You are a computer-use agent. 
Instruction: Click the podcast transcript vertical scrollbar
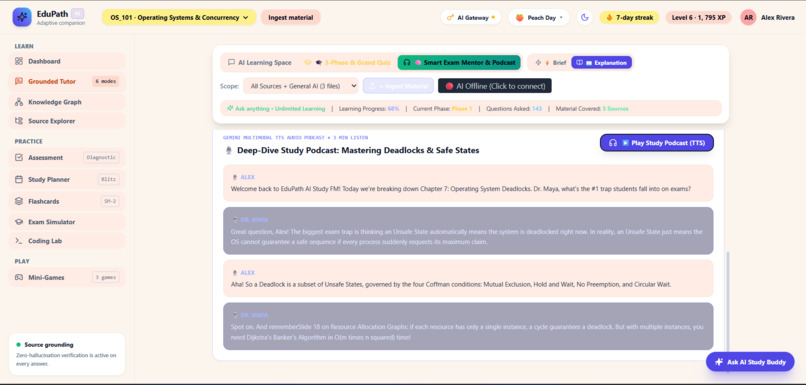727,302
